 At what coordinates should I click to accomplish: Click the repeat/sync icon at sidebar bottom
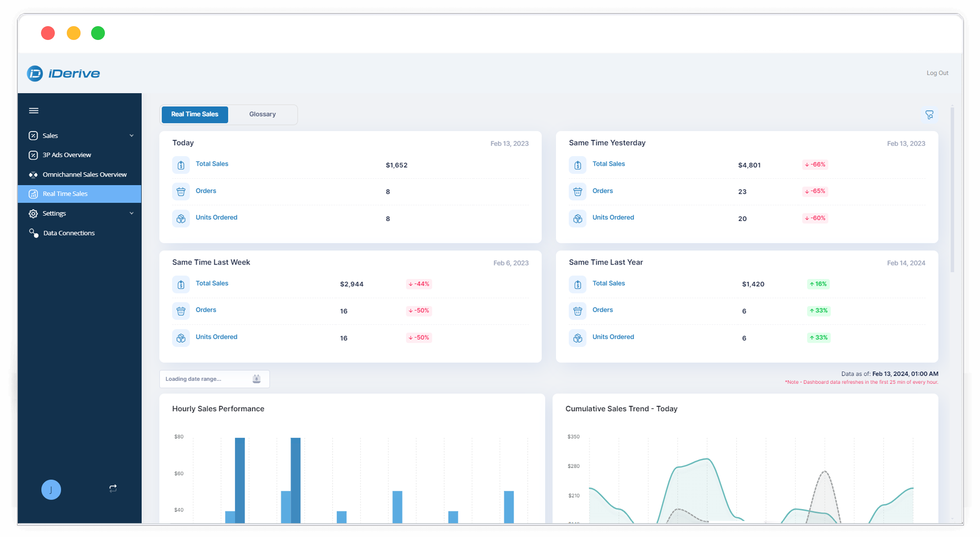click(x=113, y=488)
